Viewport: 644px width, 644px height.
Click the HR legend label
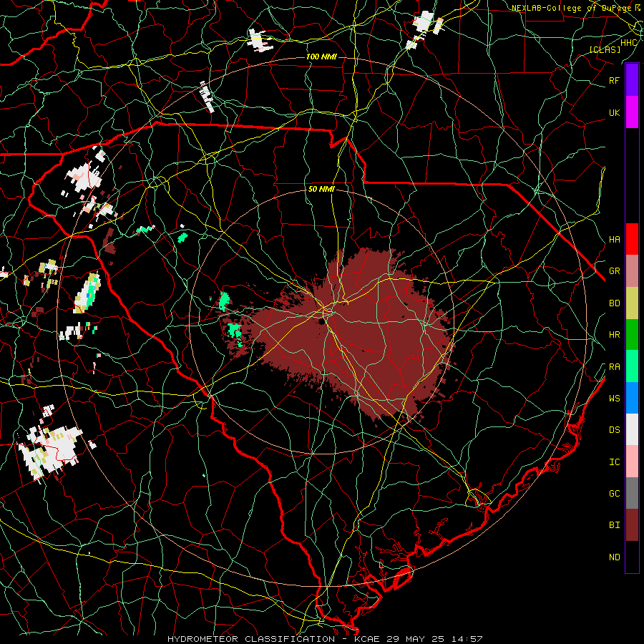pos(614,335)
